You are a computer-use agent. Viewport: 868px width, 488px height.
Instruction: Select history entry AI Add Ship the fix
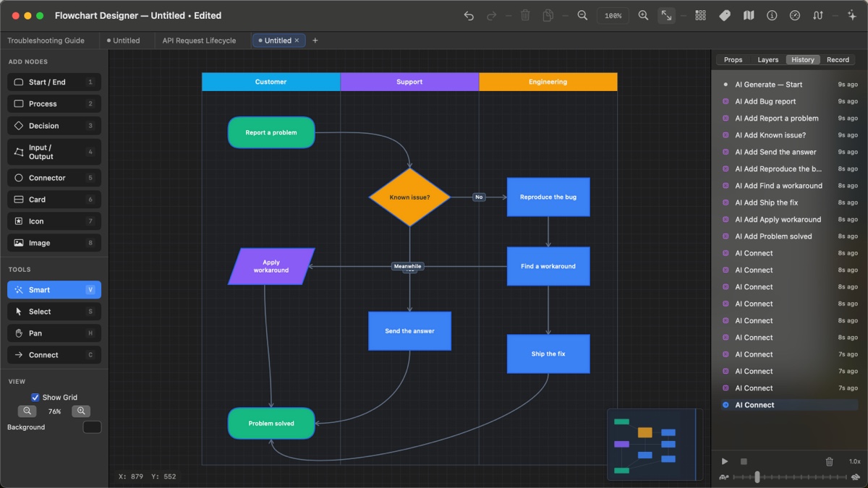[x=790, y=203]
